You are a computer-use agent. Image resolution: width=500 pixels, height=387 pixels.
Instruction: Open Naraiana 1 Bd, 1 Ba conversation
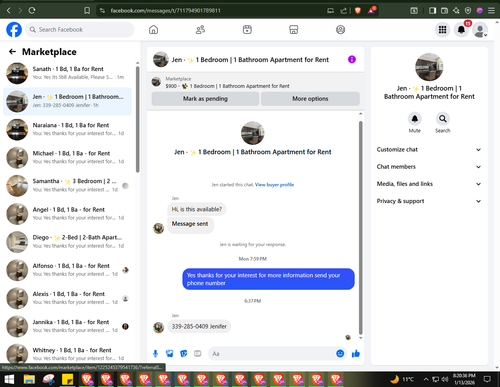[67, 129]
